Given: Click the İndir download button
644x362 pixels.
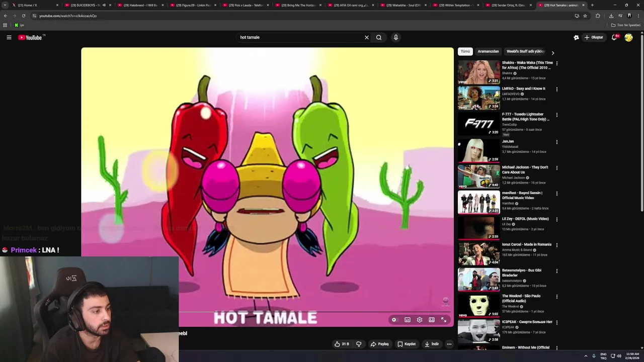Looking at the screenshot, I should point(432,344).
